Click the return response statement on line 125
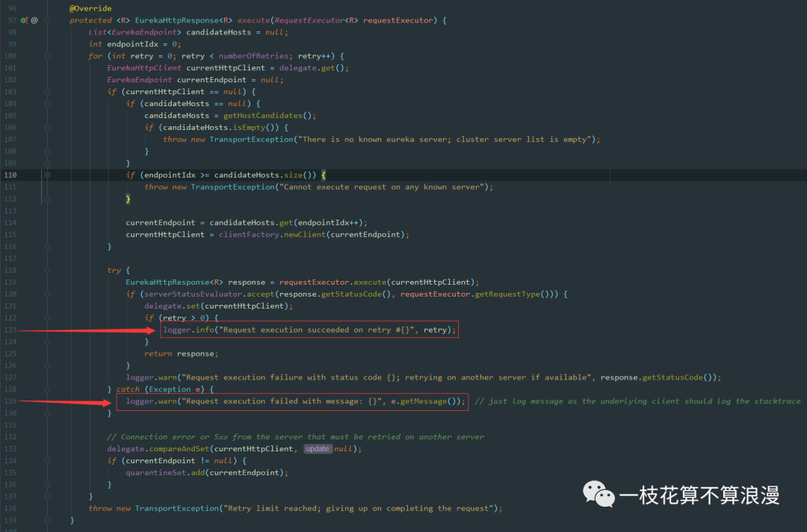The width and height of the screenshot is (807, 532). [x=181, y=353]
